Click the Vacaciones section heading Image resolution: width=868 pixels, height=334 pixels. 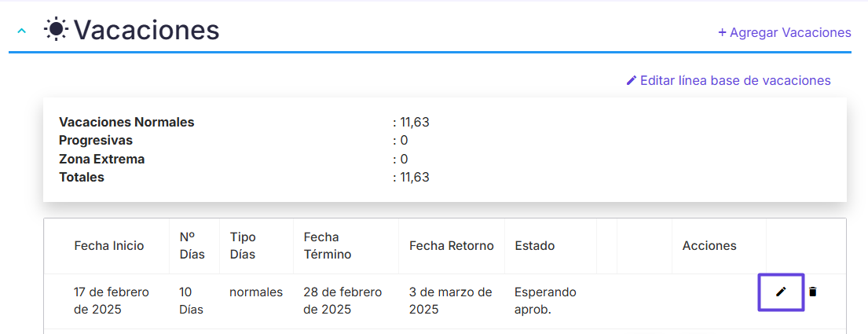(x=147, y=29)
